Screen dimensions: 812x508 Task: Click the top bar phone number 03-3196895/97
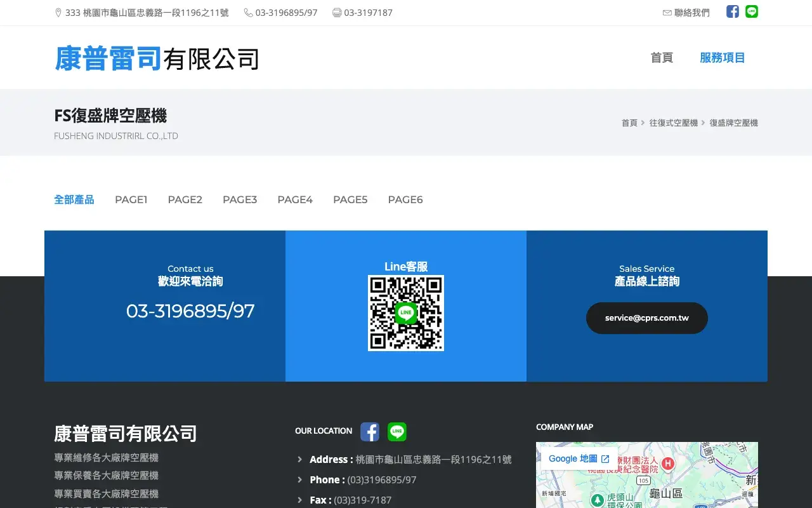click(x=287, y=13)
